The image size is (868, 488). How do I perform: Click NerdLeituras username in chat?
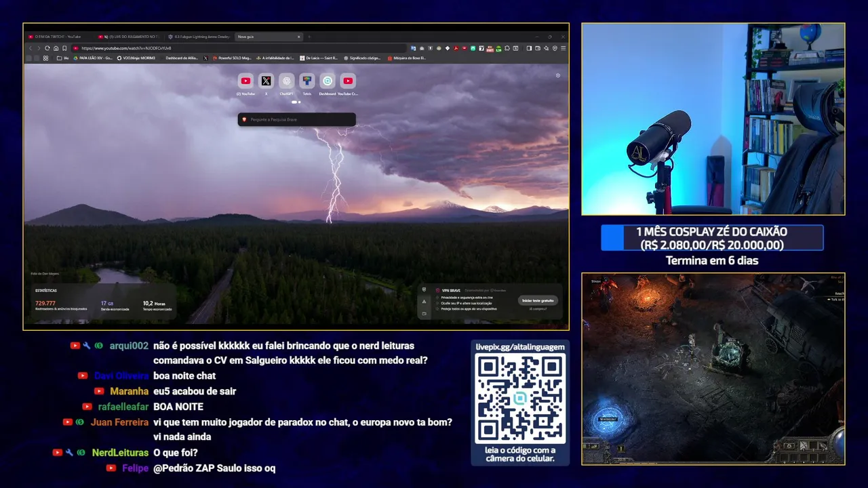[x=120, y=453]
